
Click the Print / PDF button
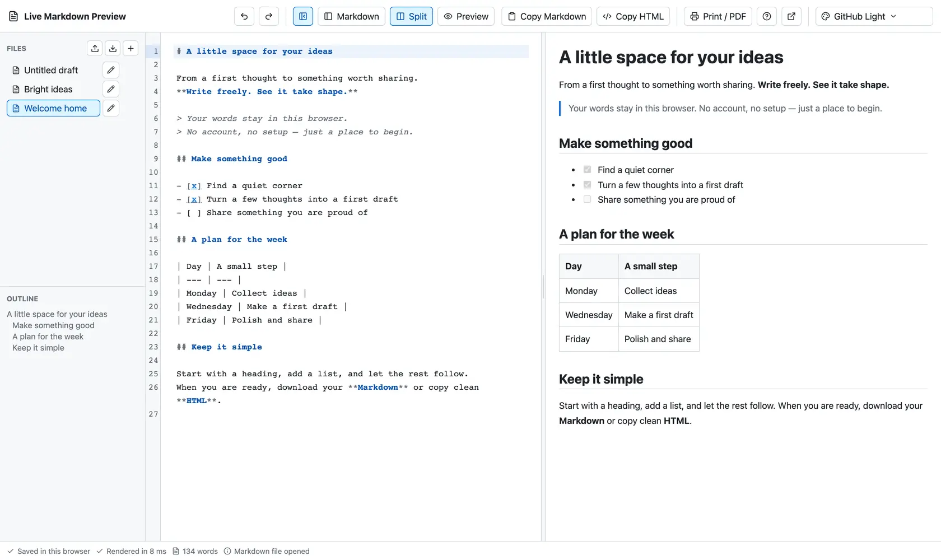pos(718,16)
